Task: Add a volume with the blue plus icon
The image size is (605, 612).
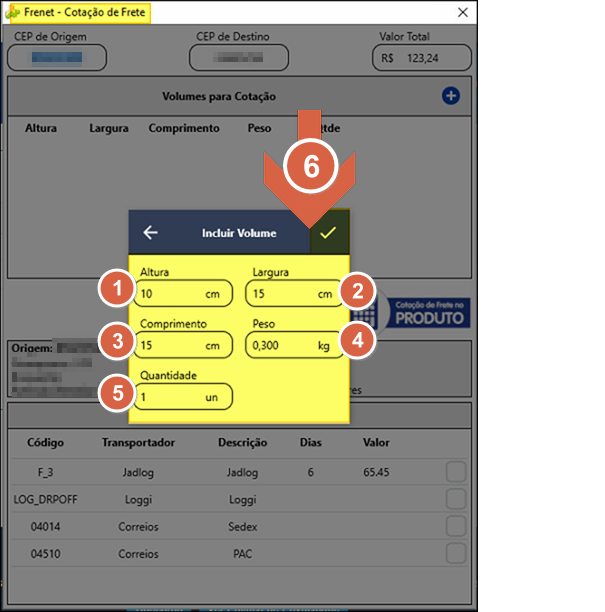Action: 450,96
